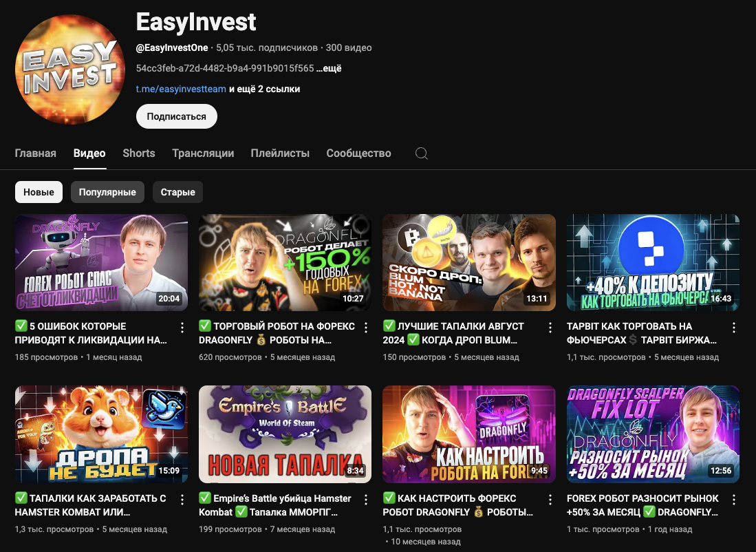
Task: Click the channel search magnifier icon
Action: [422, 153]
